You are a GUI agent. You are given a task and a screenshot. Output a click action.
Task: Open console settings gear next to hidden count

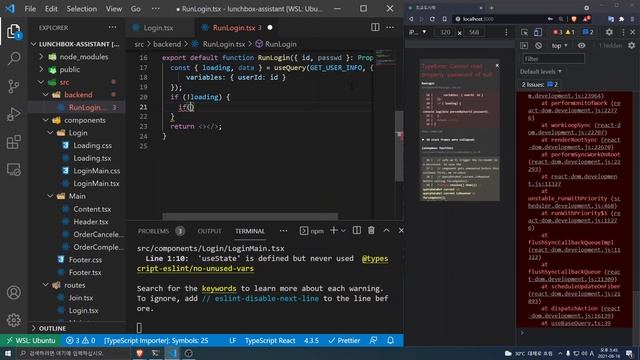tap(631, 46)
